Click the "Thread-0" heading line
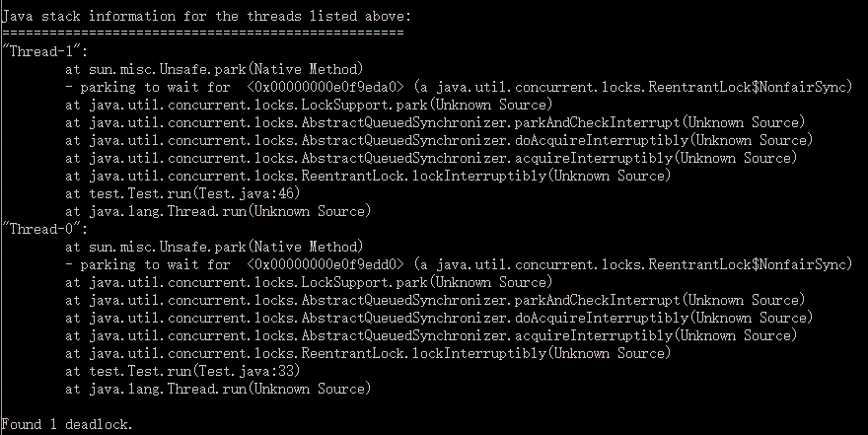 coord(44,229)
